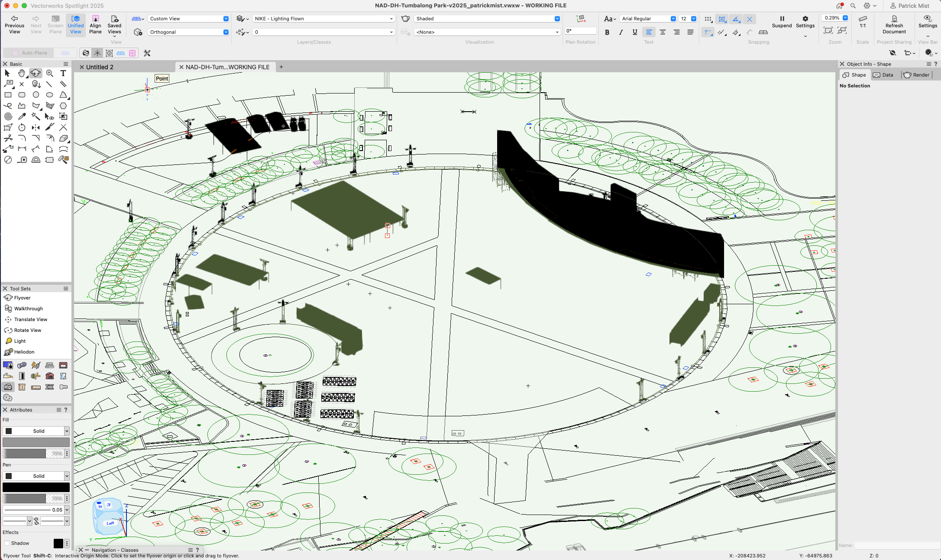Click the Unified View button
This screenshot has width=941, height=560.
pyautogui.click(x=75, y=25)
